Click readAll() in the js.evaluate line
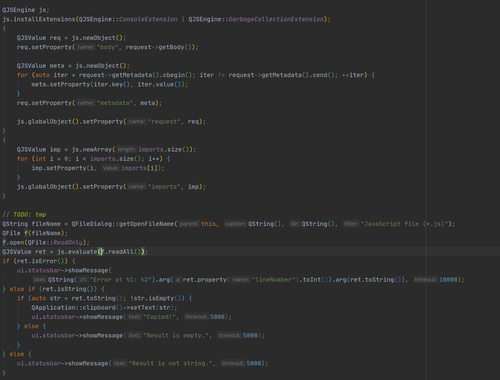This screenshot has width=500, height=380. click(x=124, y=252)
